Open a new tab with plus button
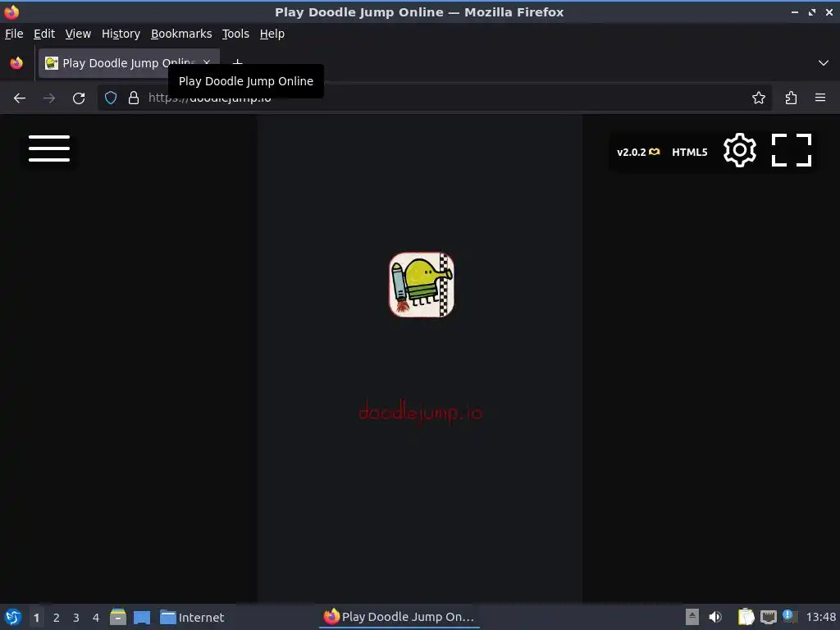The height and width of the screenshot is (630, 840). [x=238, y=62]
